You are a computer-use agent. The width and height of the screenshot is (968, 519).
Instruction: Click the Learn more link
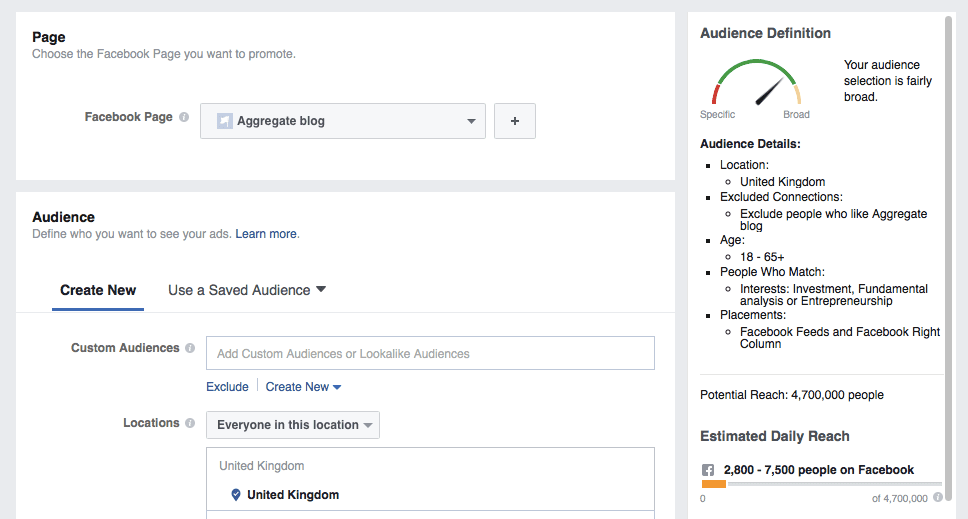[265, 234]
